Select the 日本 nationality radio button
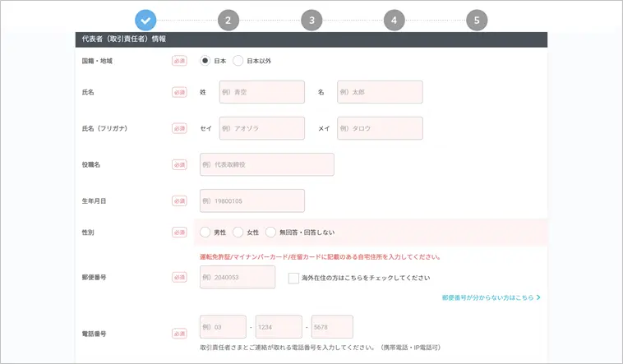 click(205, 61)
